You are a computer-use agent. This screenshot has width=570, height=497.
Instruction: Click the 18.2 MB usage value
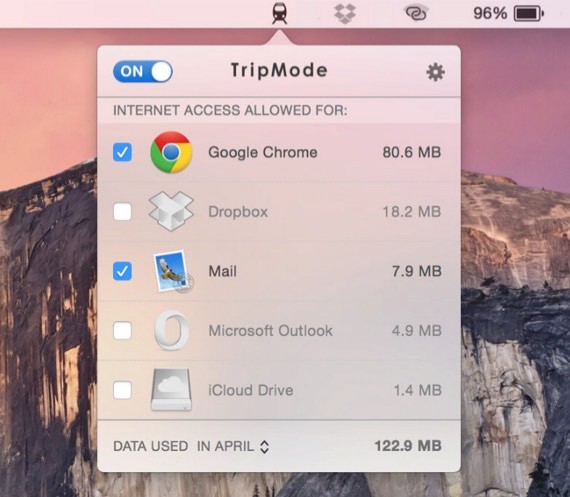click(x=412, y=212)
